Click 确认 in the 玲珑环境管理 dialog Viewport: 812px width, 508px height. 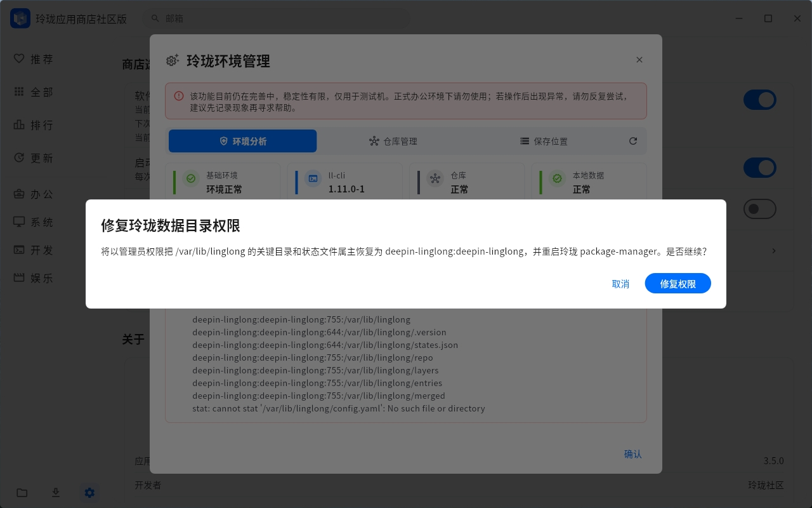[x=633, y=454]
